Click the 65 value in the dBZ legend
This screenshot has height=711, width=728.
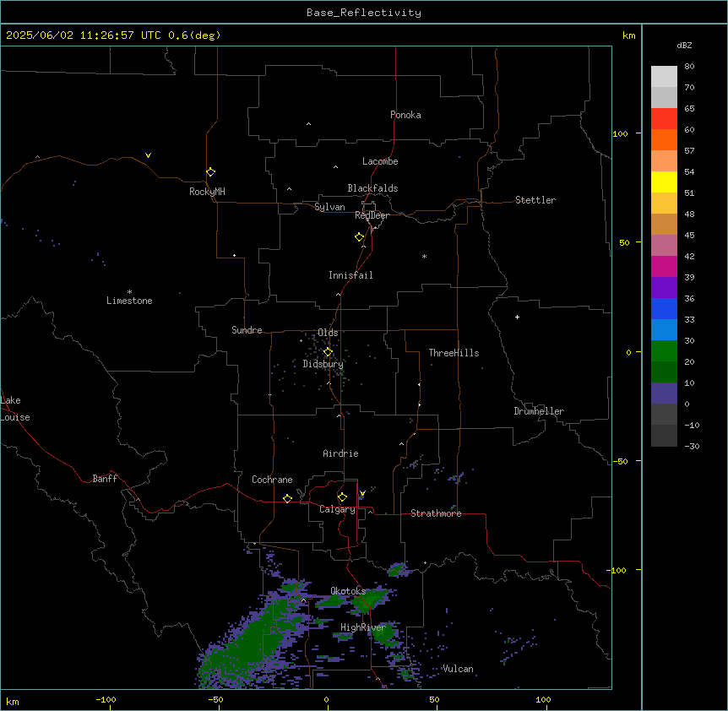[689, 109]
